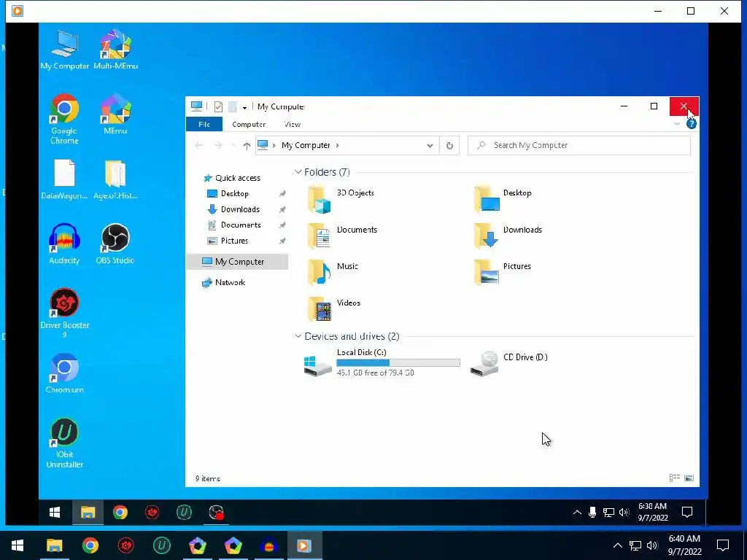Select Age.of.Hist folder on desktop
747x560 pixels.
pyautogui.click(x=115, y=179)
